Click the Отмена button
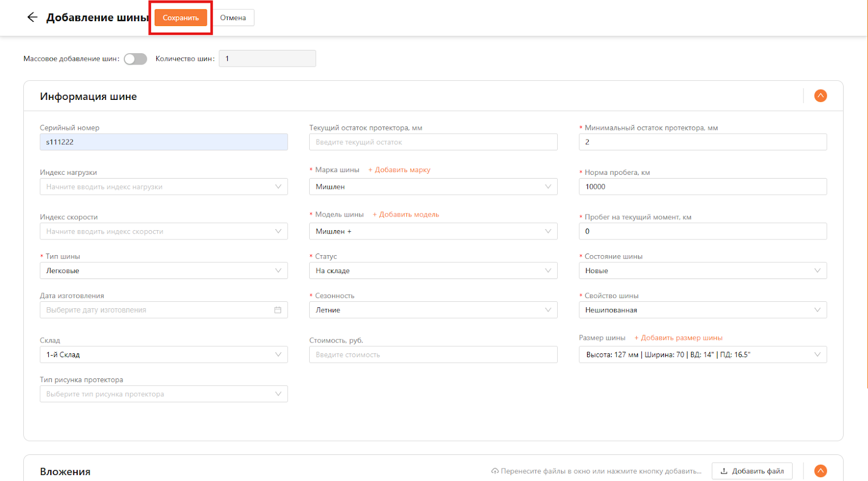This screenshot has width=868, height=481. pyautogui.click(x=233, y=18)
